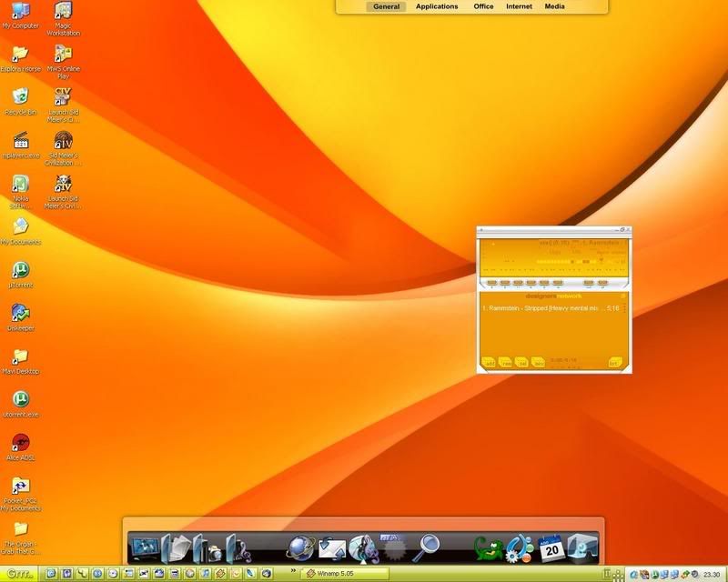Open the documents folder in the dock
This screenshot has height=582, width=728.
(177, 548)
